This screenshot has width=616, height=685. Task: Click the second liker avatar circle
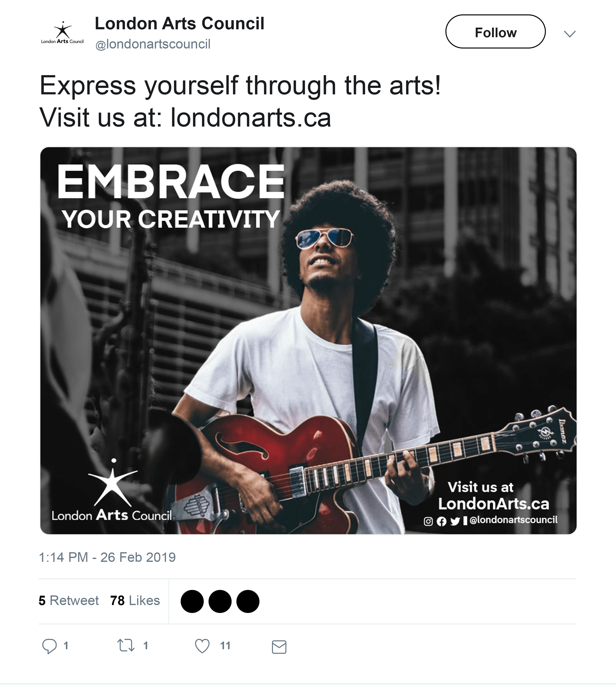coord(220,601)
